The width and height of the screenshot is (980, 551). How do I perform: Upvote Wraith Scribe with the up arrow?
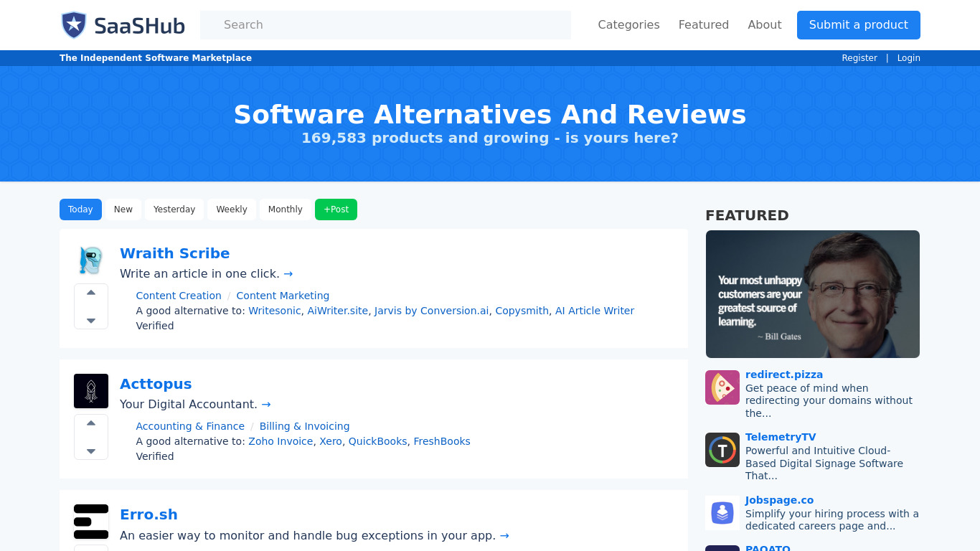pyautogui.click(x=91, y=293)
